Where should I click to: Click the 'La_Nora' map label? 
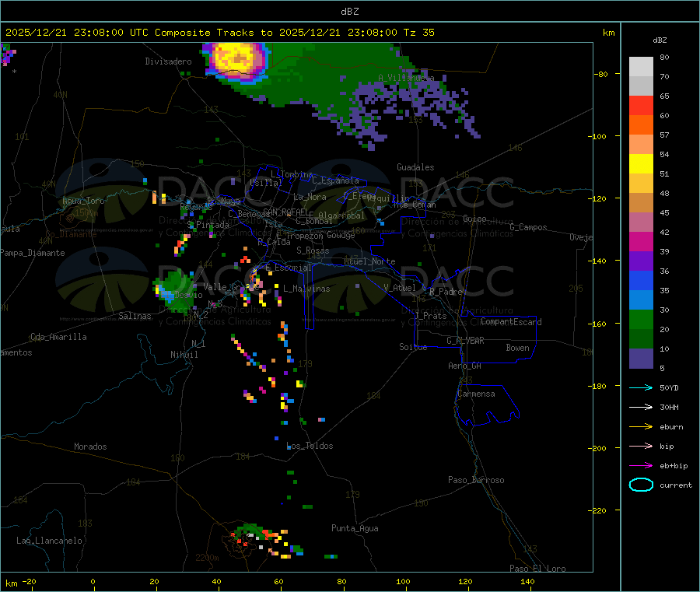(310, 197)
